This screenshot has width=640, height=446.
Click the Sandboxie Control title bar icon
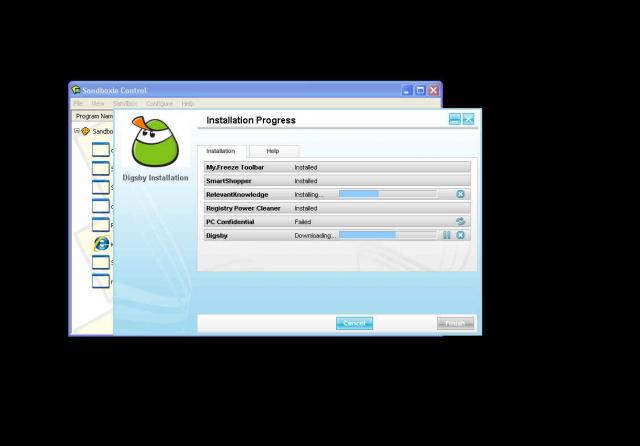coord(76,90)
